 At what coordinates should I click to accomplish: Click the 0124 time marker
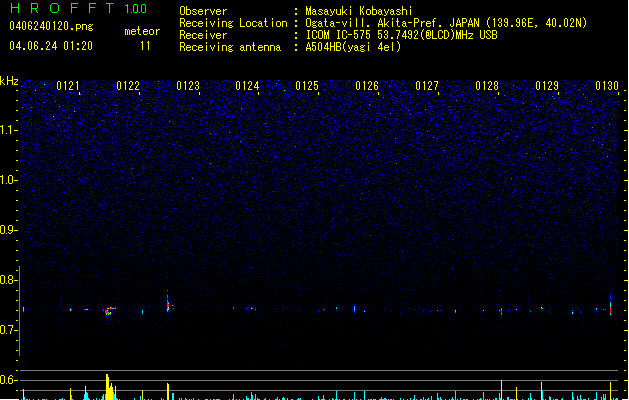pos(247,86)
